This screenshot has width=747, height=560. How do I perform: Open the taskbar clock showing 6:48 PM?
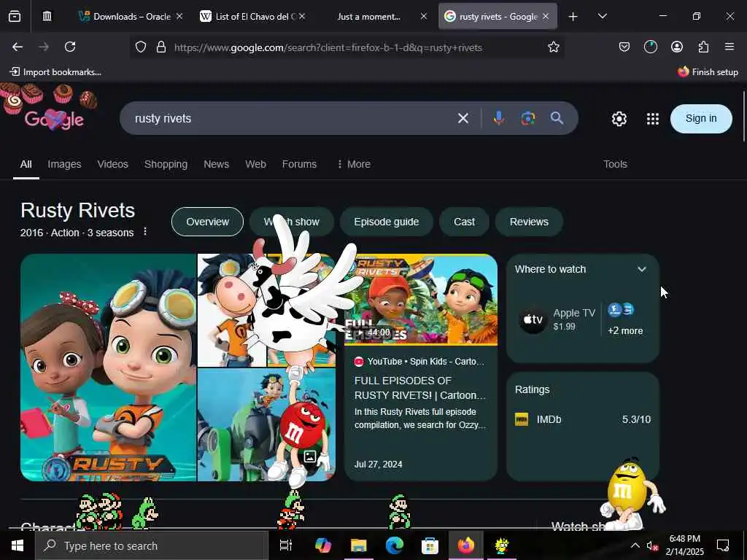(x=684, y=545)
